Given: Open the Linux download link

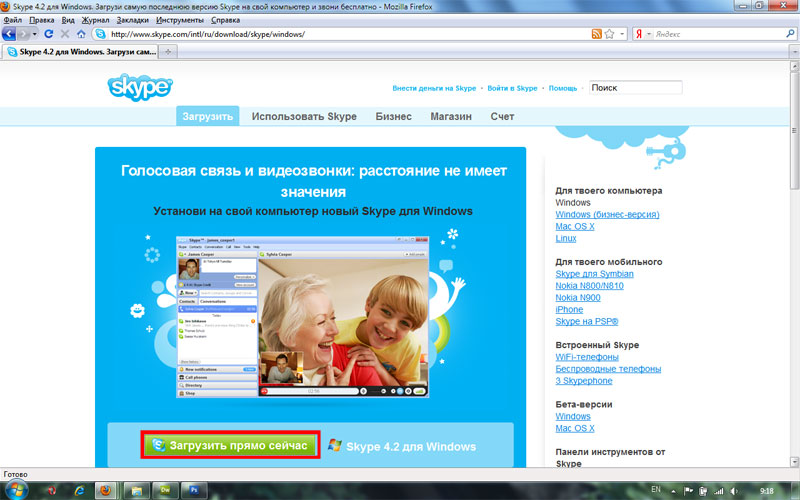Looking at the screenshot, I should pos(566,238).
